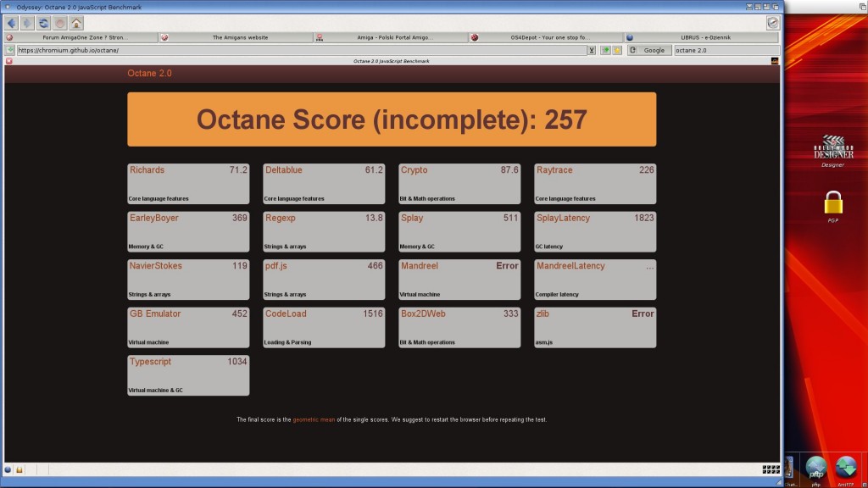Open the OS4Depot tab

pos(547,37)
